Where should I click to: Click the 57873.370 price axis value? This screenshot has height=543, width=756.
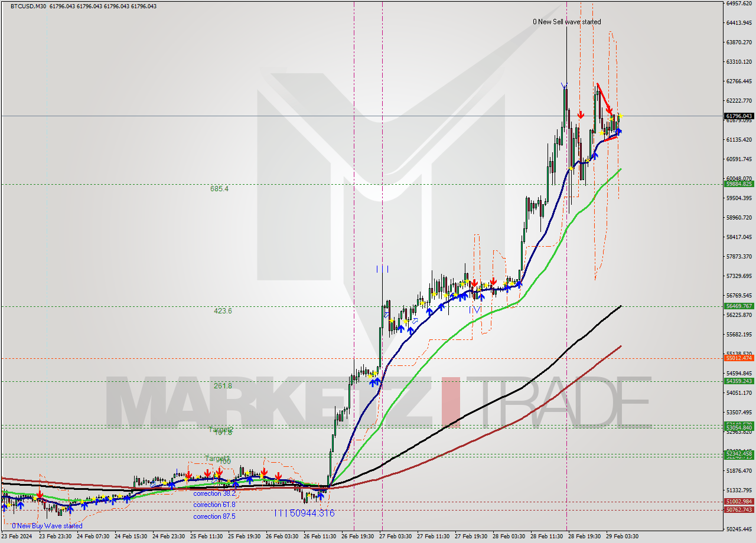[739, 257]
